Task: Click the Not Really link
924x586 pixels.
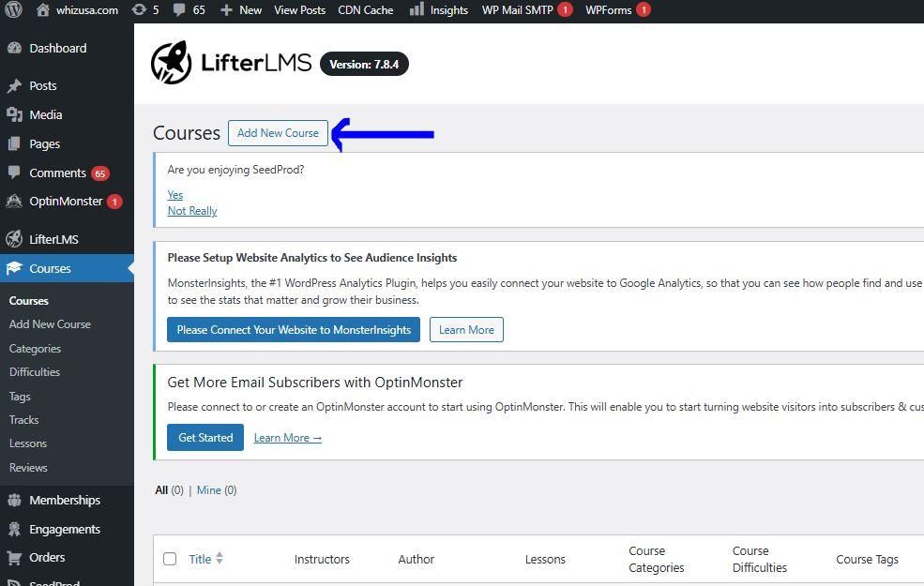Action: click(x=192, y=211)
